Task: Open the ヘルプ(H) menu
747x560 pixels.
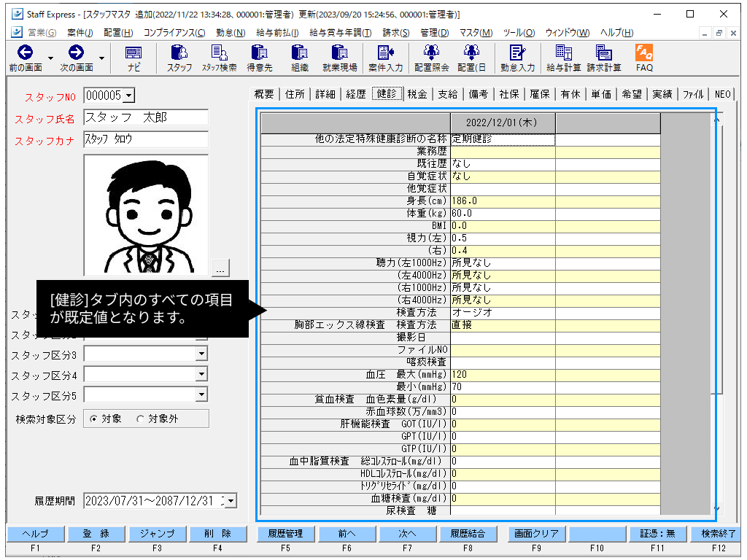Action: 616,32
